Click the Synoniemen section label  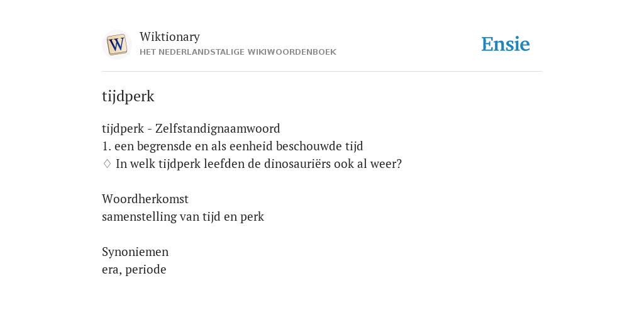[135, 252]
